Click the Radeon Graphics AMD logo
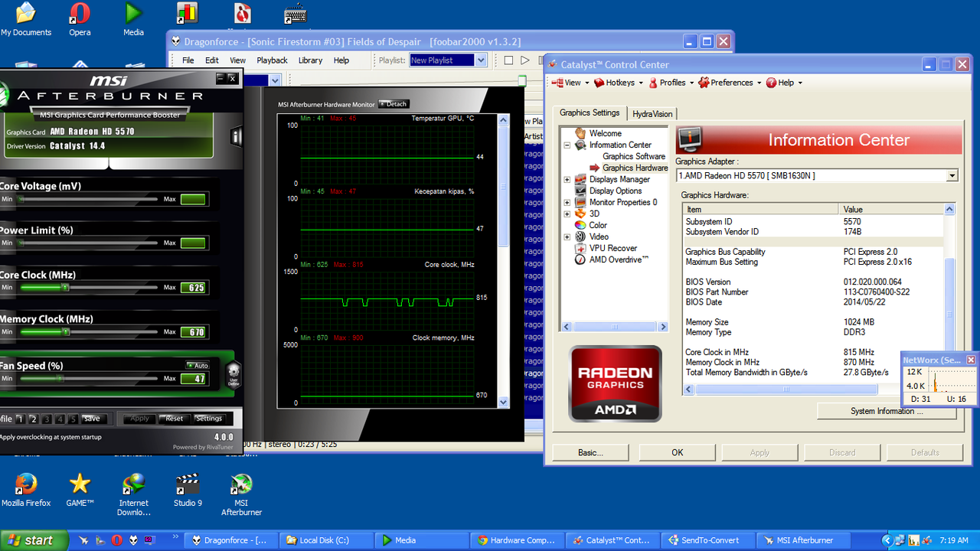The height and width of the screenshot is (551, 980). pos(615,383)
